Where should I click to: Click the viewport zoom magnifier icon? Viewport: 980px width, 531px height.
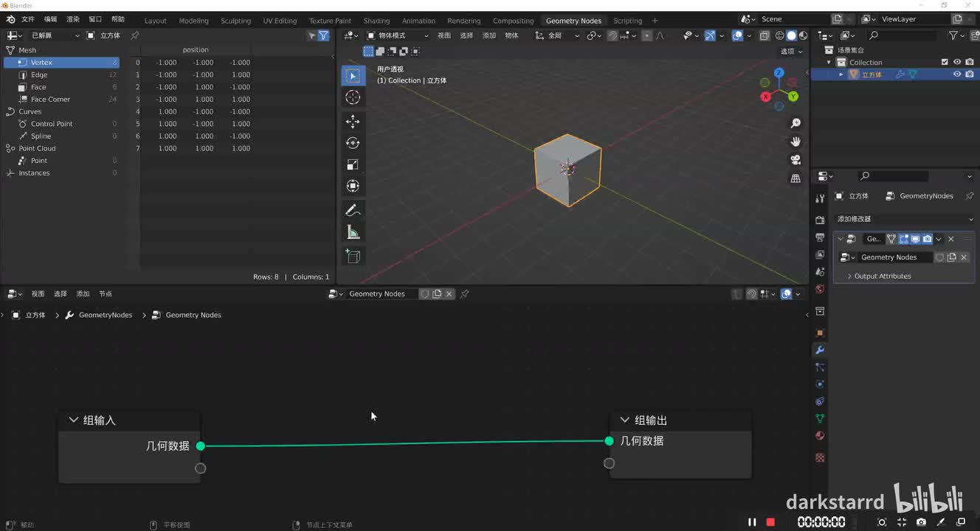[796, 123]
